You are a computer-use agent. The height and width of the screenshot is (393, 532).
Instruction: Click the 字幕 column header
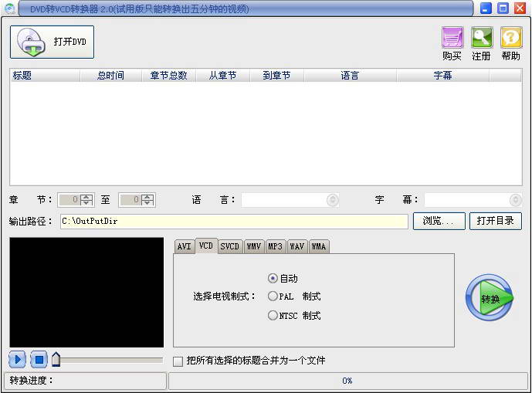[442, 76]
